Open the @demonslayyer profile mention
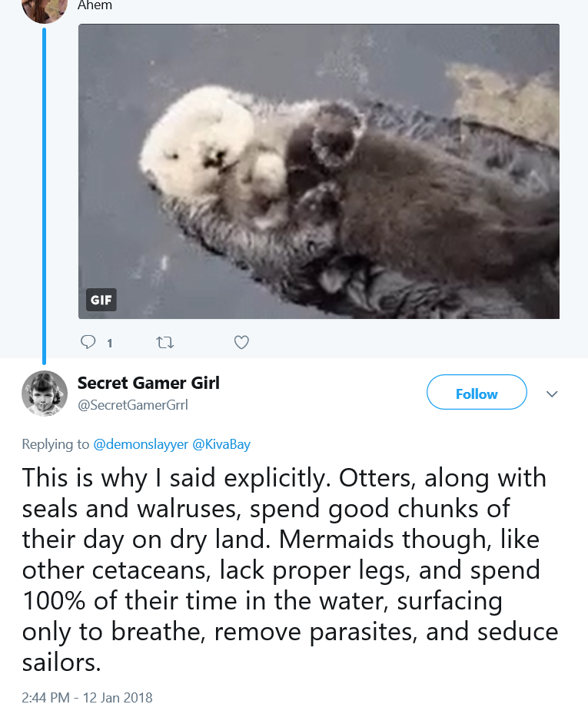This screenshot has height=714, width=588. [141, 444]
